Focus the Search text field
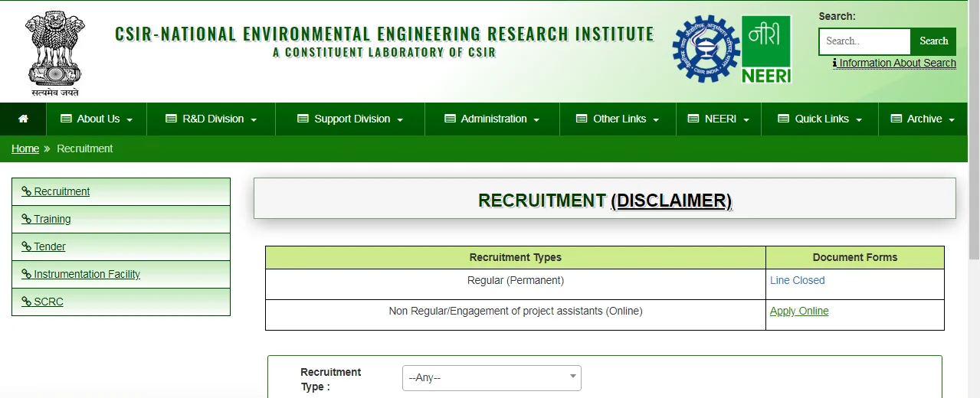The height and width of the screenshot is (398, 980). coord(864,41)
